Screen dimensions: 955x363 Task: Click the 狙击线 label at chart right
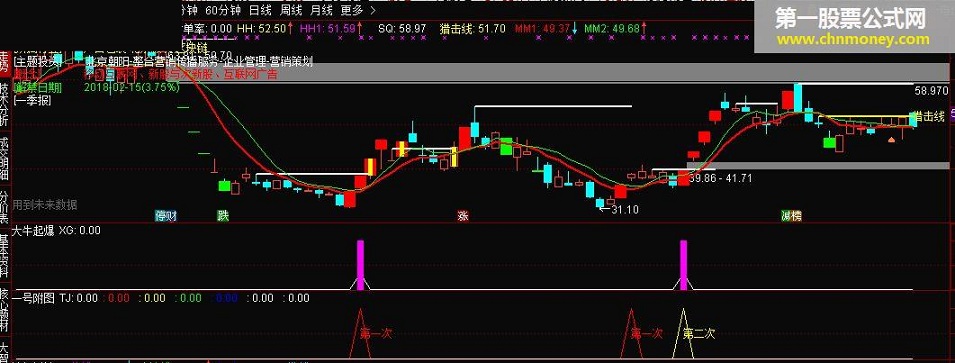tap(930, 116)
